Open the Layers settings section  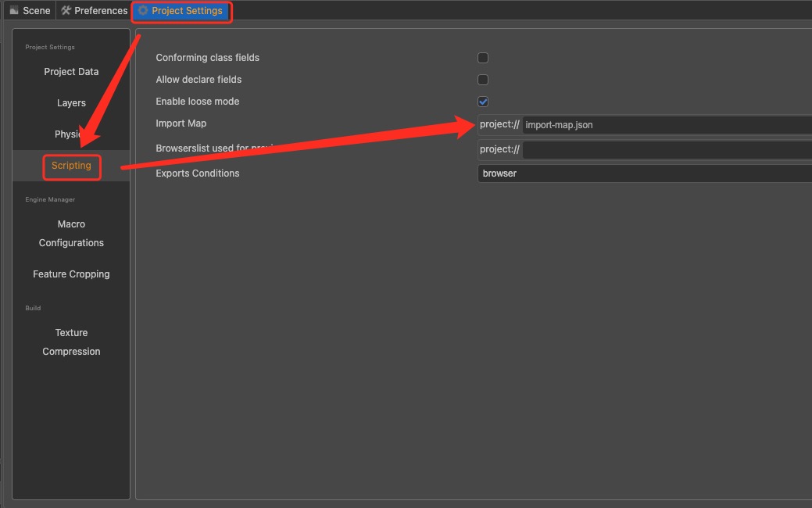[x=71, y=103]
